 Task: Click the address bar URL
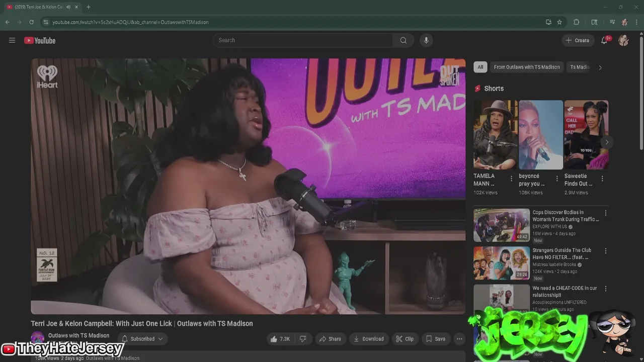click(x=131, y=22)
